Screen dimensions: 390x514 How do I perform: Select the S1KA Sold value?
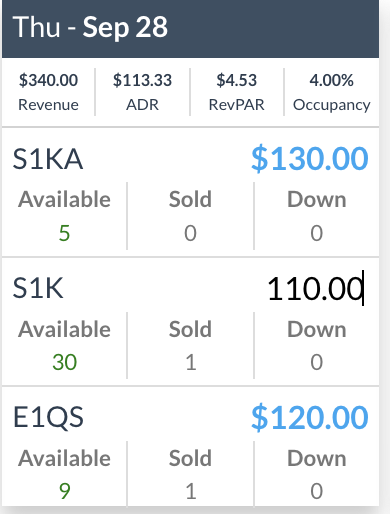[x=190, y=233]
